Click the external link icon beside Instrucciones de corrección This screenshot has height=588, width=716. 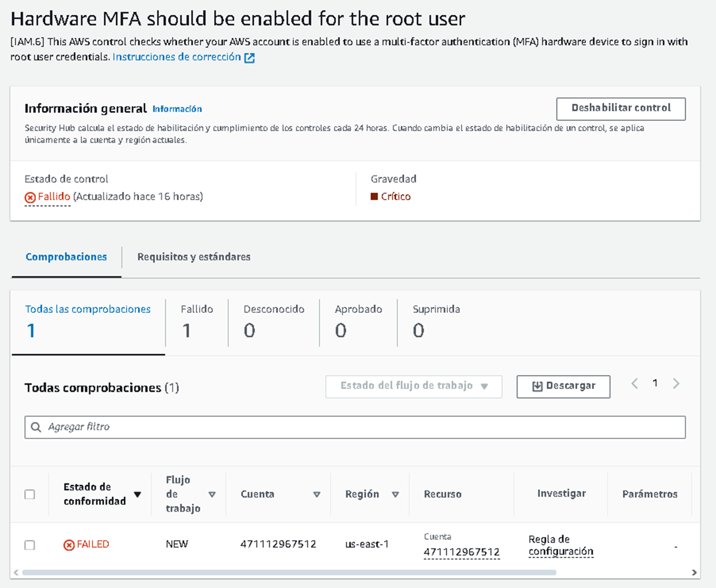pos(249,58)
